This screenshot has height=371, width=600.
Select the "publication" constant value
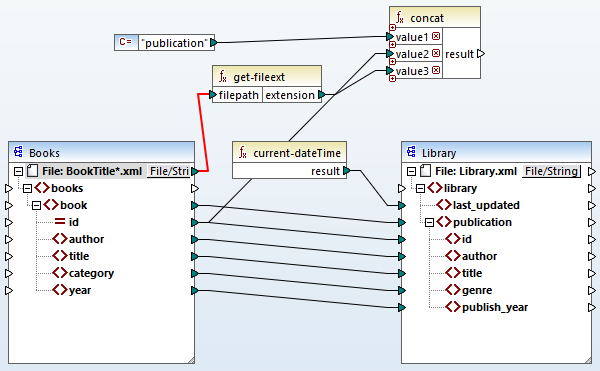(174, 42)
